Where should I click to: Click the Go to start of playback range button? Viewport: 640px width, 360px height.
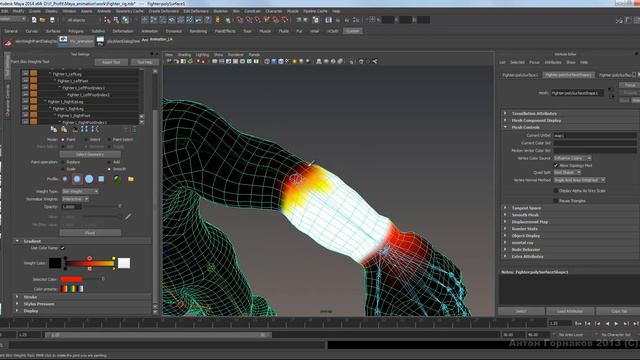(578, 323)
